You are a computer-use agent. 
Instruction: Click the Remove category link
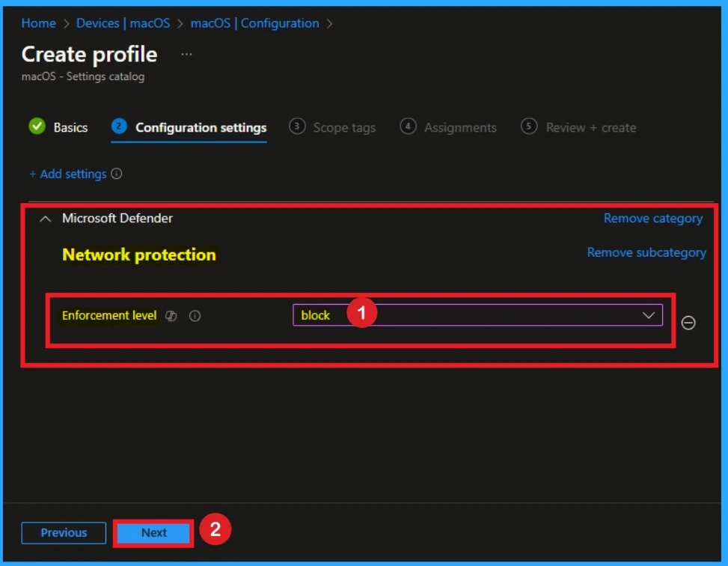tap(652, 219)
